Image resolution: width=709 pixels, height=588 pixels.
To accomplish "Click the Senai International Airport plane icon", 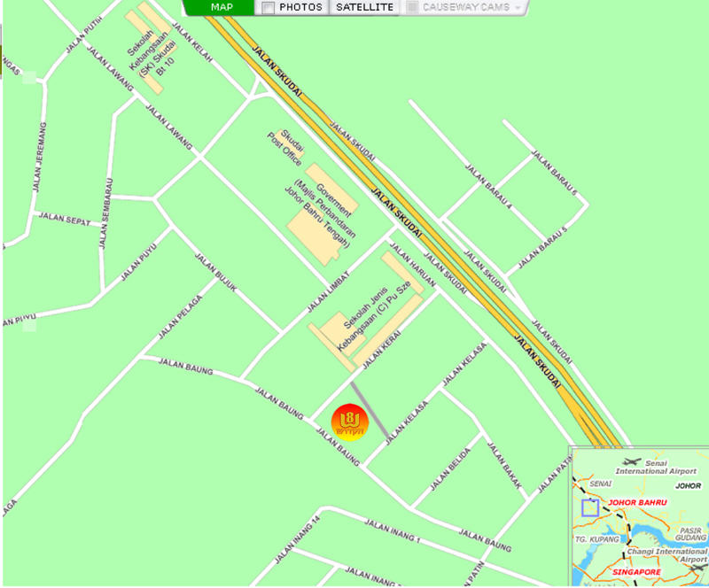I will pos(632,461).
